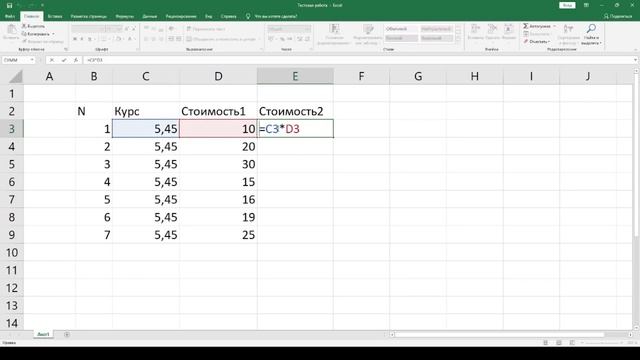
Task: Open the Справка tab
Action: (229, 16)
